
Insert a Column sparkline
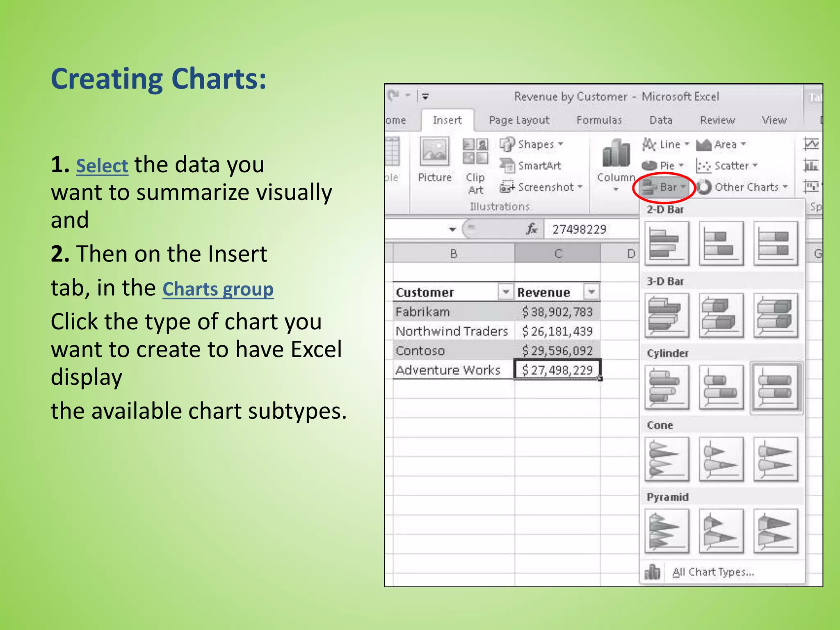tap(811, 165)
